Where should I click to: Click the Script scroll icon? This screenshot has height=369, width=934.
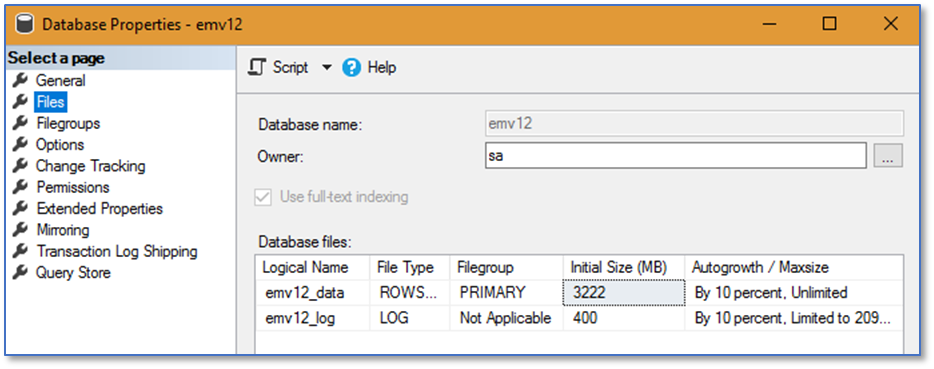point(257,67)
